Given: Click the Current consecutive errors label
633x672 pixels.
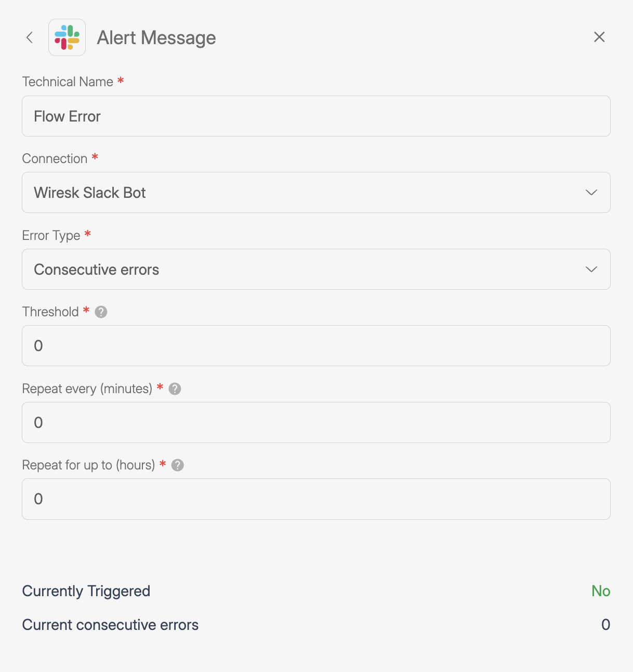Looking at the screenshot, I should [x=110, y=625].
